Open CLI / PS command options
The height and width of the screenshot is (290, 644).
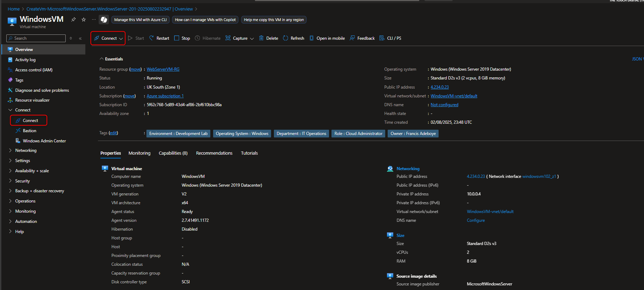390,38
